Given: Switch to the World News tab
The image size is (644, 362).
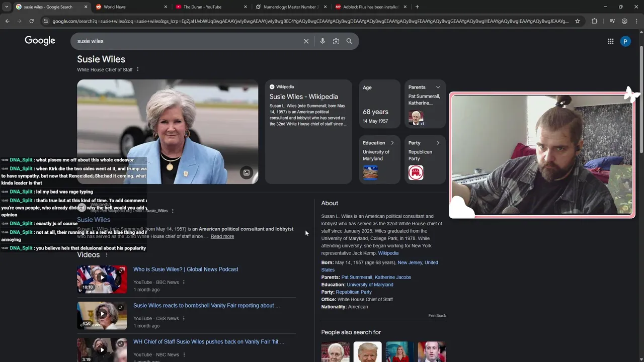Looking at the screenshot, I should (x=132, y=7).
